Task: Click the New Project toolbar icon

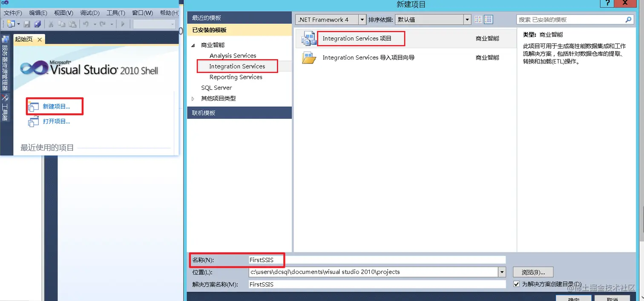Action: pyautogui.click(x=10, y=24)
